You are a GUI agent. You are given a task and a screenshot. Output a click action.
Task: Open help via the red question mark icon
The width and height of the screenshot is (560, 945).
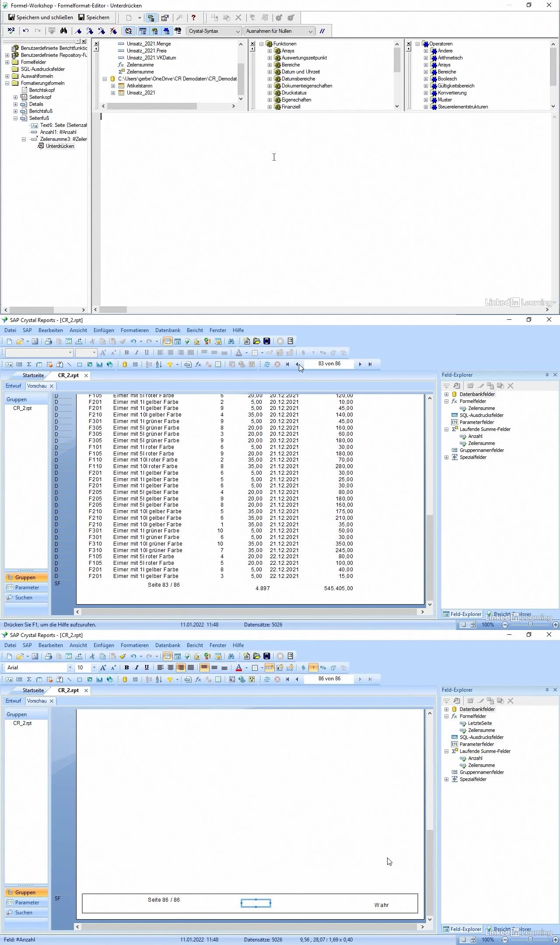[193, 17]
